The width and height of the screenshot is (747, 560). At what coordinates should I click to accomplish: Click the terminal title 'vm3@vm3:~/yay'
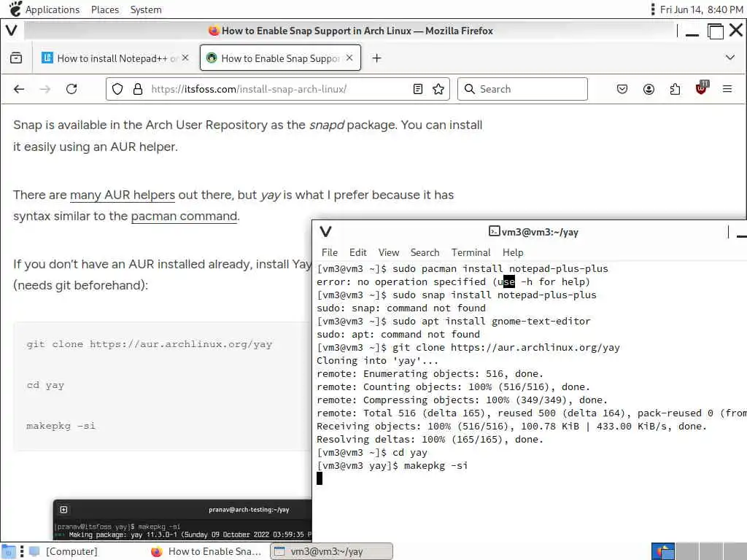click(x=534, y=232)
